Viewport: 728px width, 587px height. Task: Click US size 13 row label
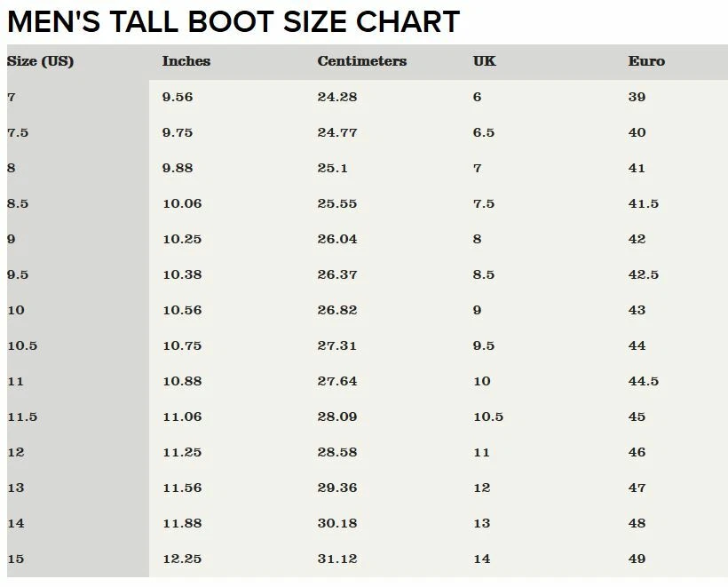pyautogui.click(x=16, y=488)
